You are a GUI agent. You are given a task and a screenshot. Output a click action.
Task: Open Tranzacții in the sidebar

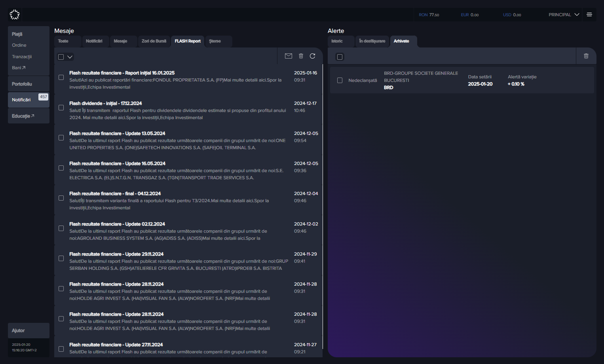coord(22,57)
